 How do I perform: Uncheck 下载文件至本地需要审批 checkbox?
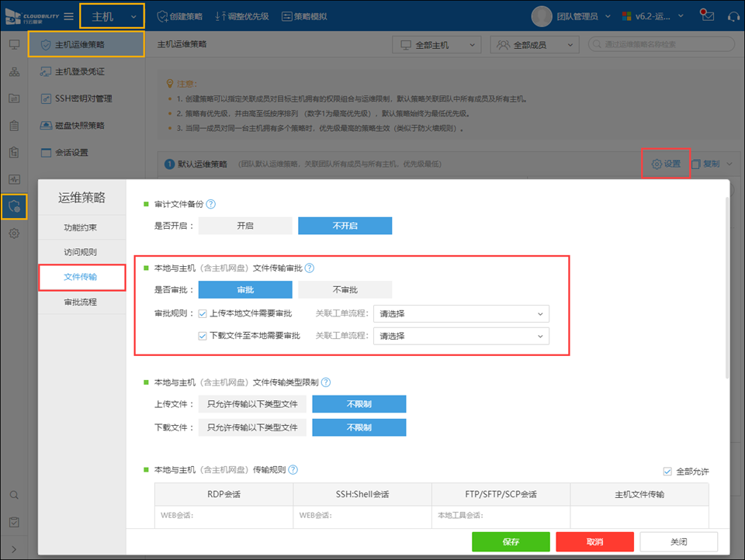click(x=203, y=336)
